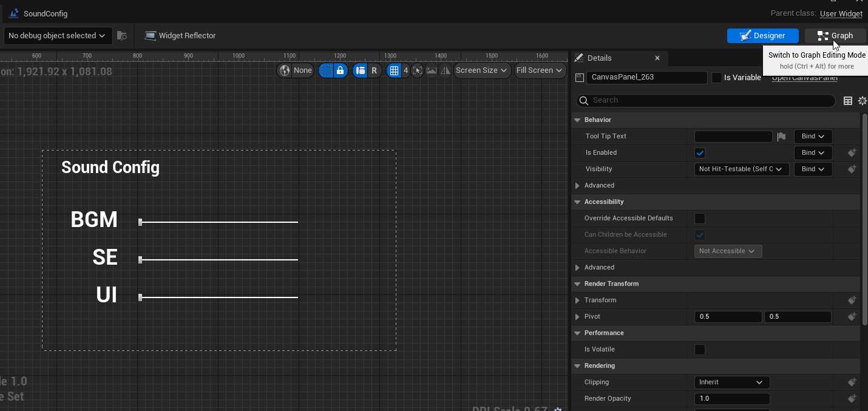868x411 pixels.
Task: Click the flag icon beside Tool Tip Text
Action: 782,137
